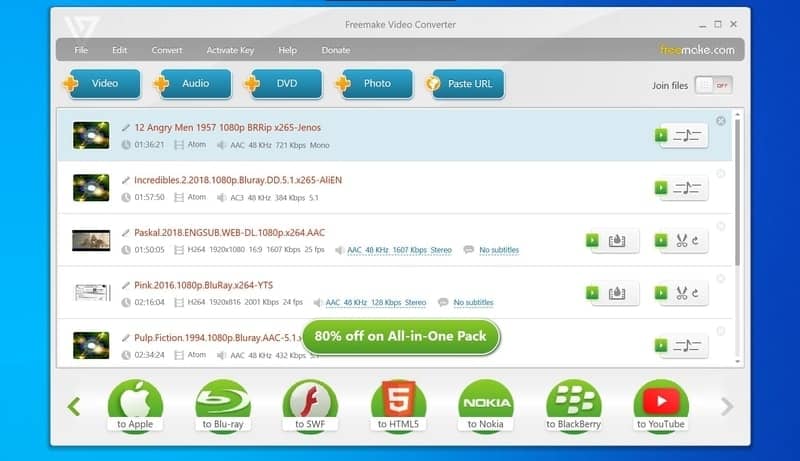Open the File menu

pyautogui.click(x=81, y=50)
